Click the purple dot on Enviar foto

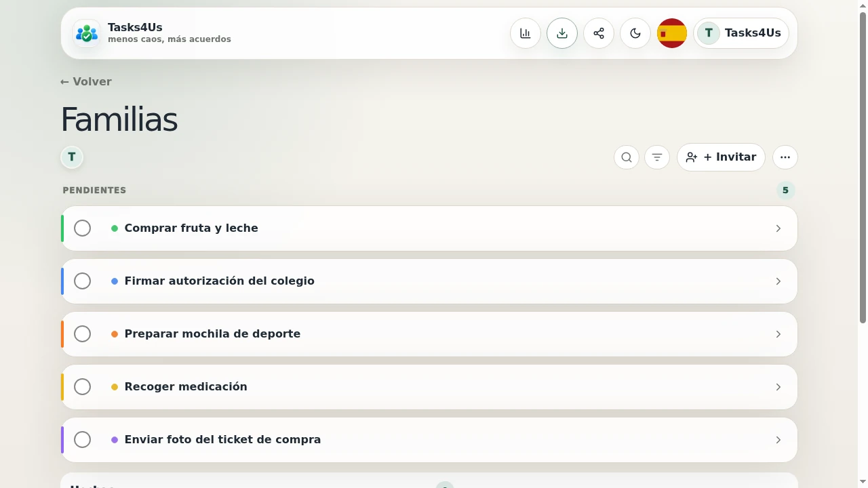pyautogui.click(x=115, y=440)
